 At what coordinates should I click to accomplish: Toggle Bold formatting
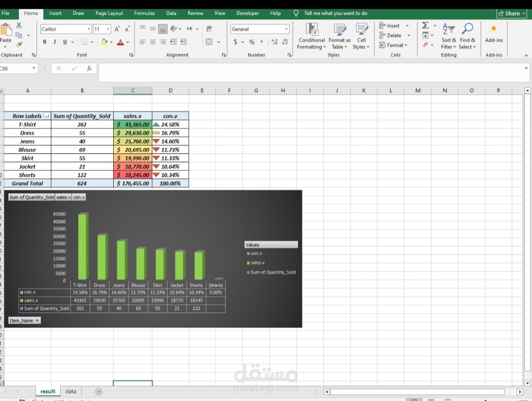pyautogui.click(x=44, y=42)
